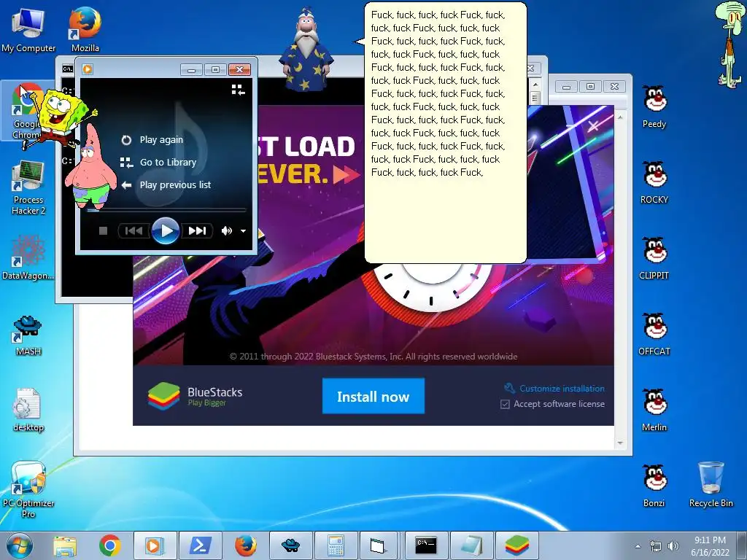The image size is (747, 560).
Task: Select MASH desktop shortcut
Action: coord(28,335)
